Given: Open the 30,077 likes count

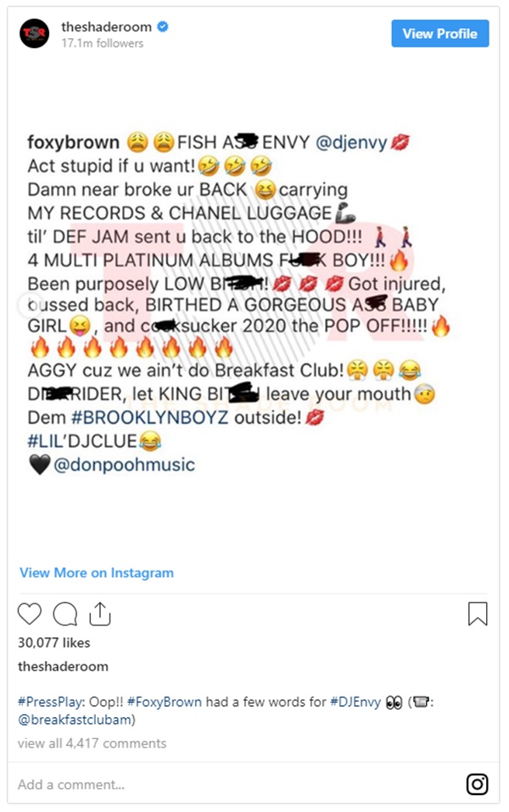Looking at the screenshot, I should (x=54, y=642).
